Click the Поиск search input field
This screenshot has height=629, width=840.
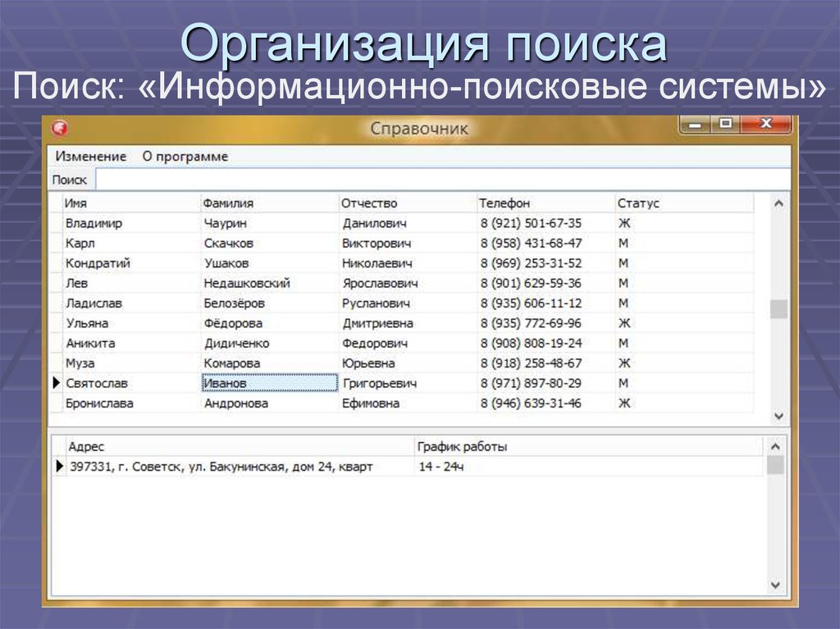(443, 180)
